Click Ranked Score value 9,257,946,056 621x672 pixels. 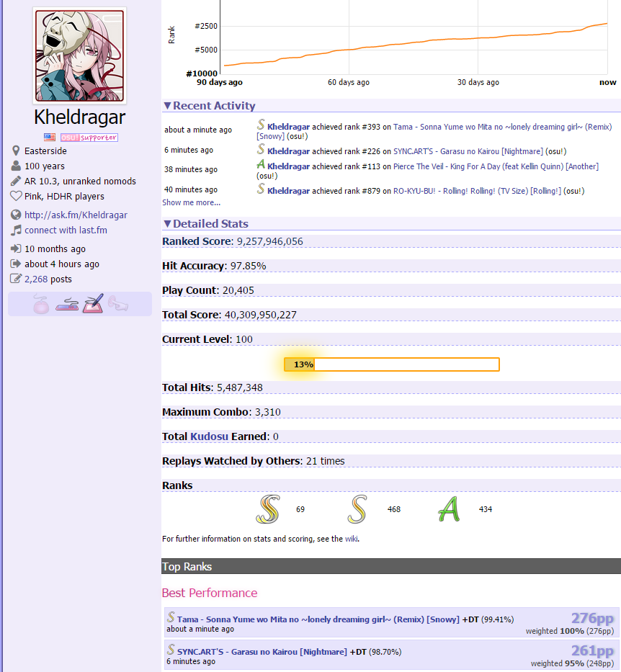270,241
